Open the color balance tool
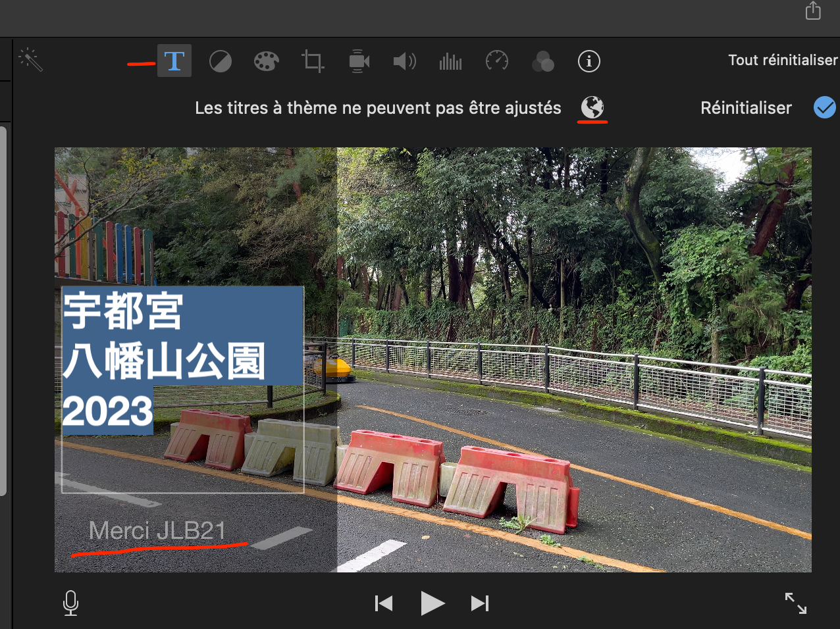Image resolution: width=840 pixels, height=629 pixels. coord(220,61)
